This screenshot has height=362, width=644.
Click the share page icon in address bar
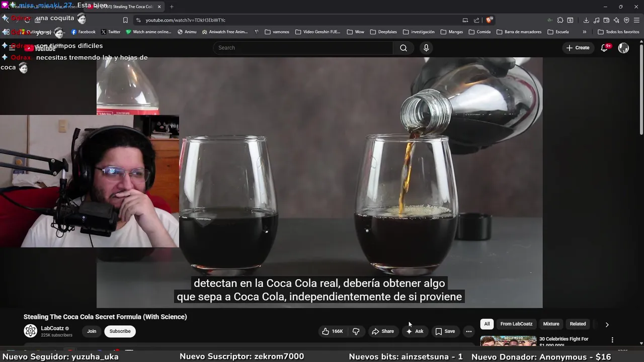476,20
